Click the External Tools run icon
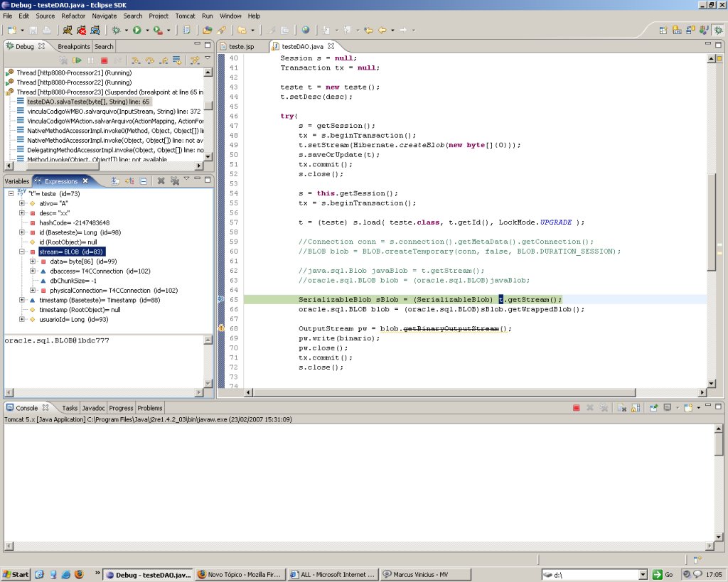This screenshot has width=728, height=582. tap(158, 30)
